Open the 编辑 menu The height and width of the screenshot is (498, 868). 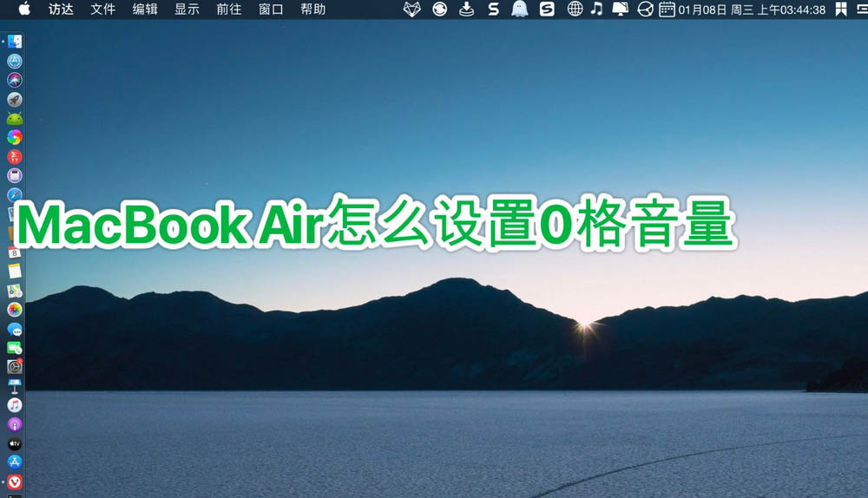145,10
